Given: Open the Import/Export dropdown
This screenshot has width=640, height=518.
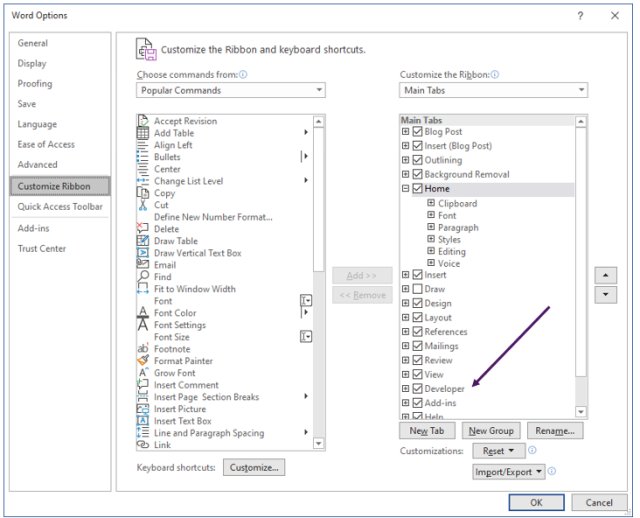Looking at the screenshot, I should [509, 472].
